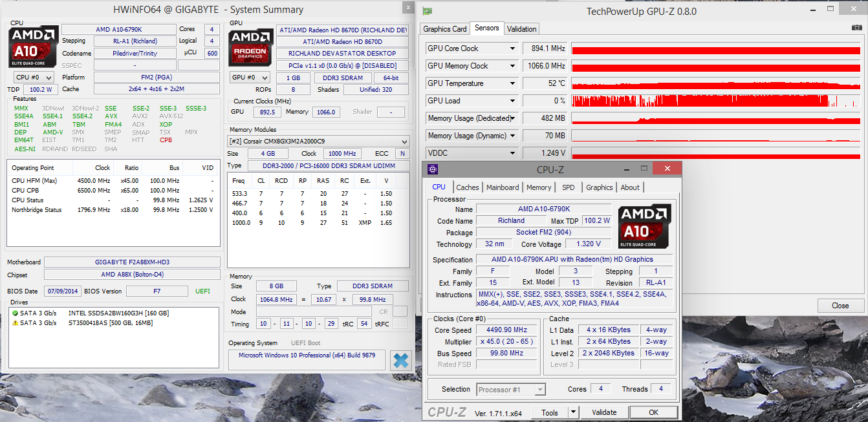Image resolution: width=868 pixels, height=422 pixels.
Task: Close the CPU-Z window
Action: pos(666,169)
